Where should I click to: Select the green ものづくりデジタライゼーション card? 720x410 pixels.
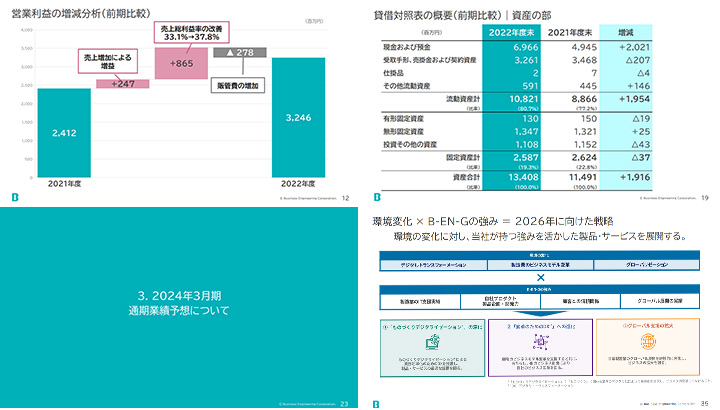click(x=433, y=348)
